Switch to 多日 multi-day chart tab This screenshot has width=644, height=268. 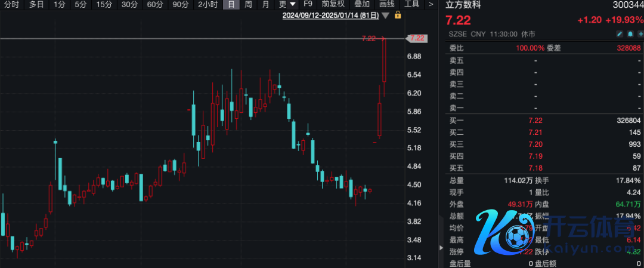pos(36,5)
